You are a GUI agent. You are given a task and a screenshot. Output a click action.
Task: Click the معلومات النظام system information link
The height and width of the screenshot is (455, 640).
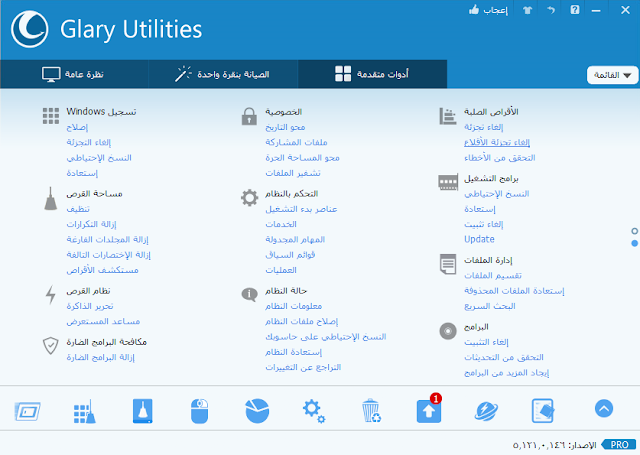click(x=293, y=306)
